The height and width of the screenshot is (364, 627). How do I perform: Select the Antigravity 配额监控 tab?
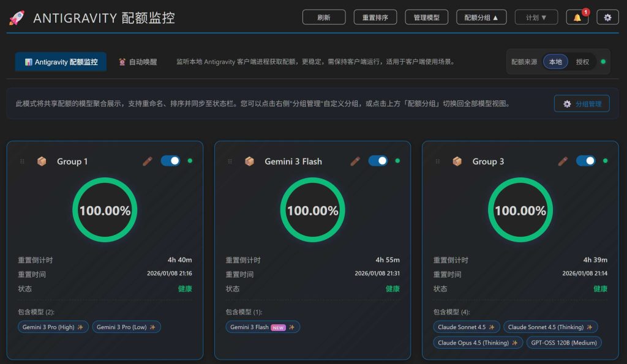(x=61, y=62)
